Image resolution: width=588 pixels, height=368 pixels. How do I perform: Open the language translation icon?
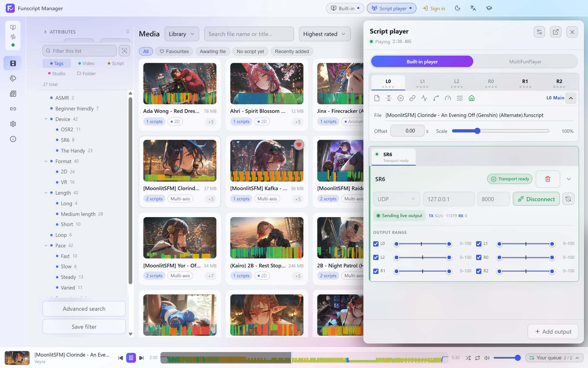click(x=473, y=8)
